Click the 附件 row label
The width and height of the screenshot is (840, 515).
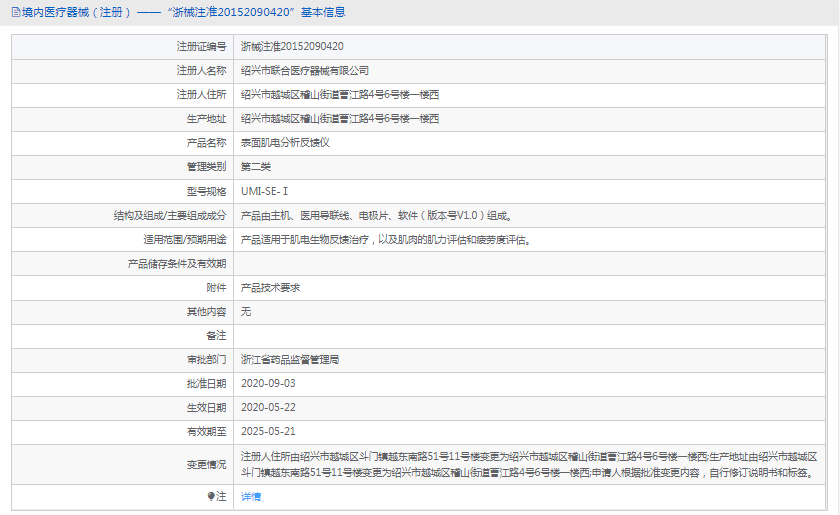tap(216, 288)
